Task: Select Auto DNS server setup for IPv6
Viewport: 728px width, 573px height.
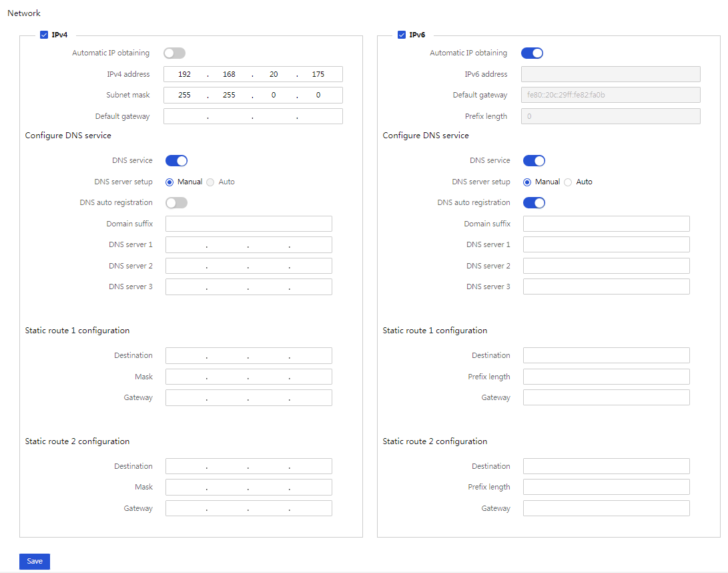Action: 568,182
